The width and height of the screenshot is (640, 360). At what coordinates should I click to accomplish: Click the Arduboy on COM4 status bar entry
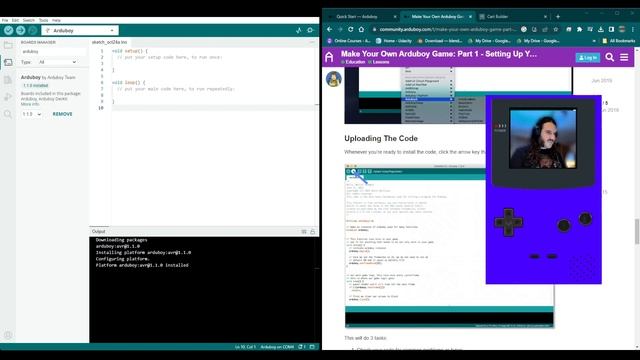277,347
